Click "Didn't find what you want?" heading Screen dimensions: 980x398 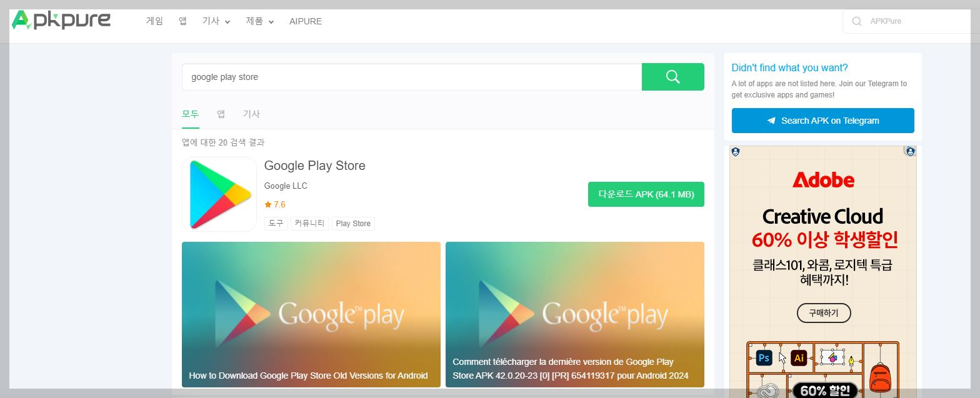tap(789, 68)
